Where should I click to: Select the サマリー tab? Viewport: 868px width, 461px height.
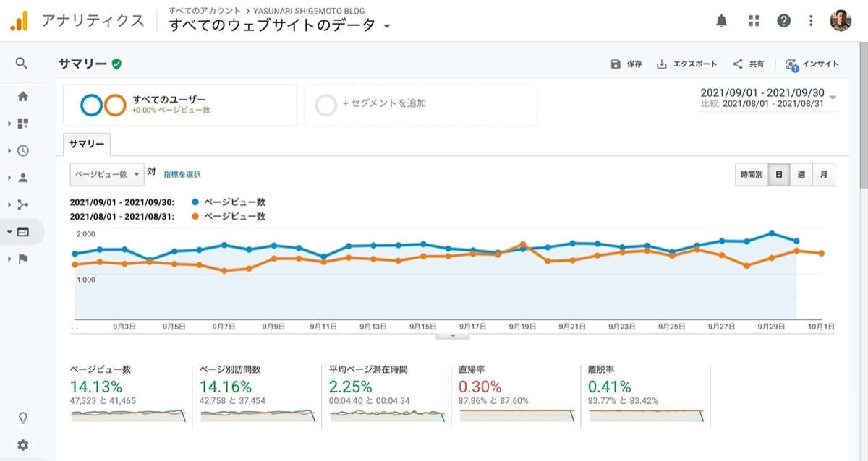(87, 145)
